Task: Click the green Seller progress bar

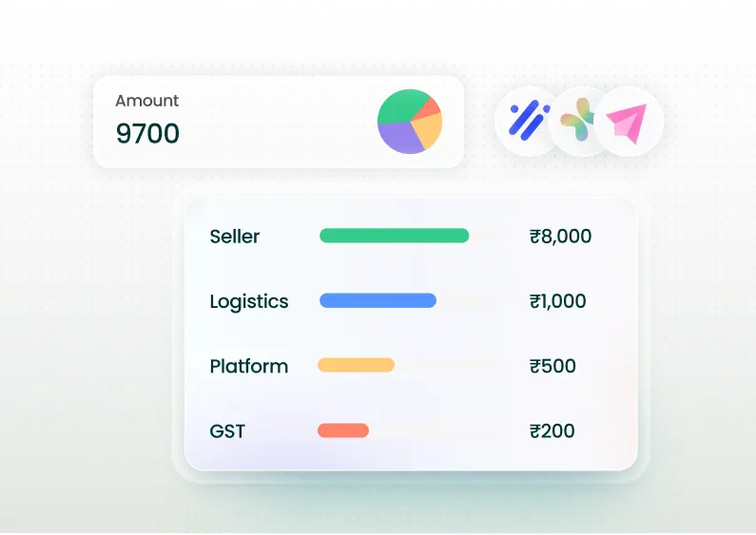Action: (x=394, y=236)
